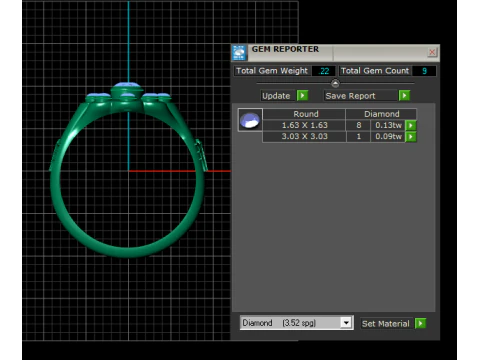Screen dimensions: 480x360
Task: Close the Gem Reporter panel
Action: point(432,52)
